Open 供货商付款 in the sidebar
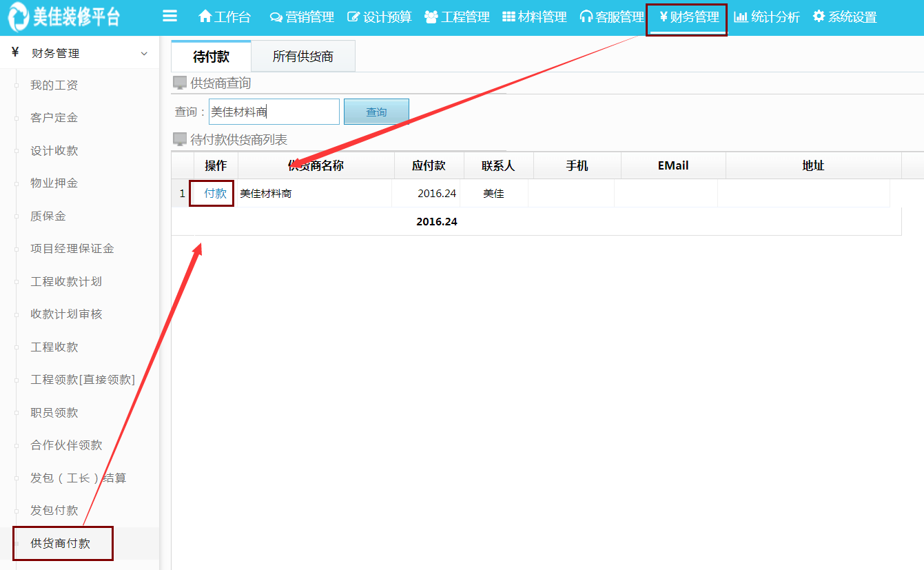 tap(61, 543)
